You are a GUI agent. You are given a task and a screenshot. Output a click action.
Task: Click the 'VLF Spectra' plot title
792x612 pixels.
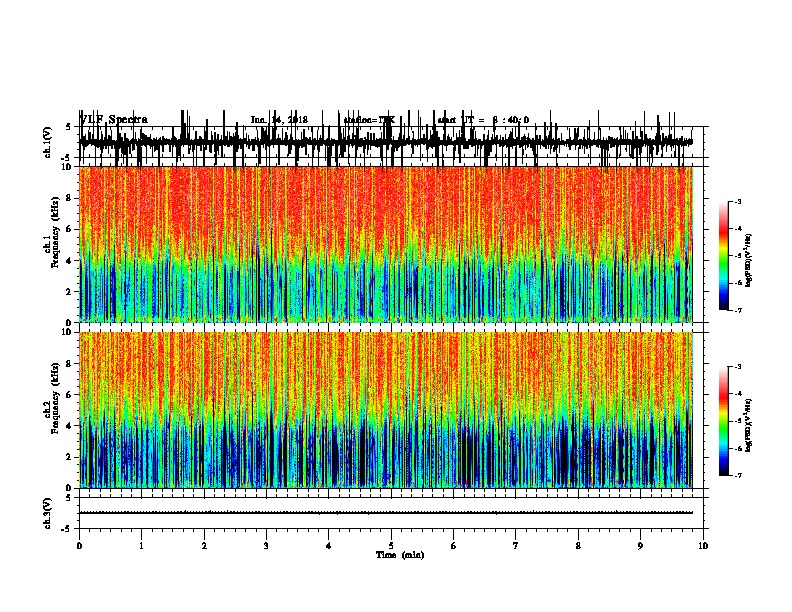tap(114, 120)
